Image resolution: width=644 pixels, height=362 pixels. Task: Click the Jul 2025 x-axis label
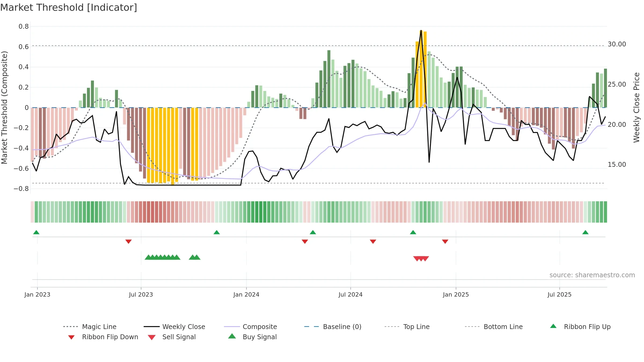[x=559, y=294]
